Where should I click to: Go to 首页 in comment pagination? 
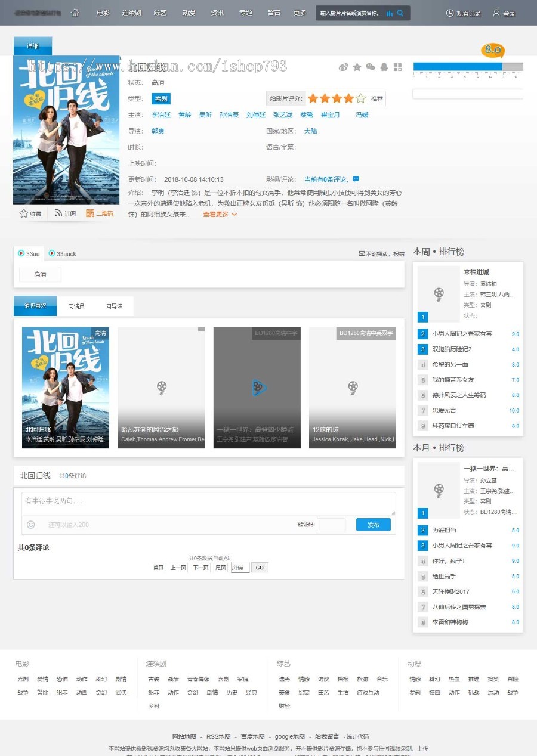pos(158,568)
